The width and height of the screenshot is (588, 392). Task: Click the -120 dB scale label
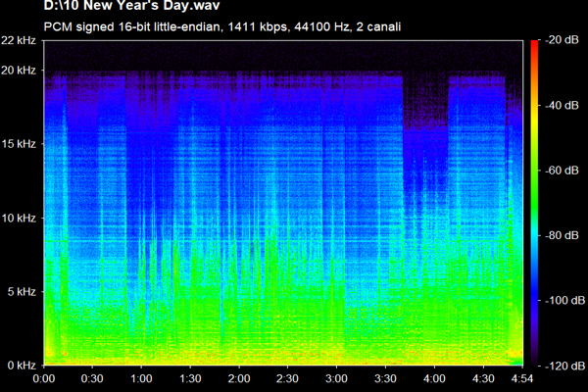(x=565, y=366)
